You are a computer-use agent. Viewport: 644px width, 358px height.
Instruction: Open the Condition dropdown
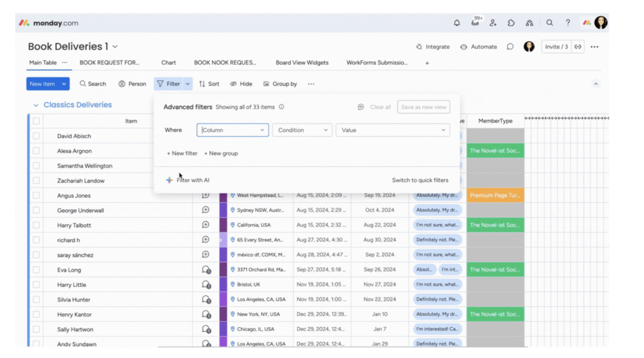click(303, 130)
